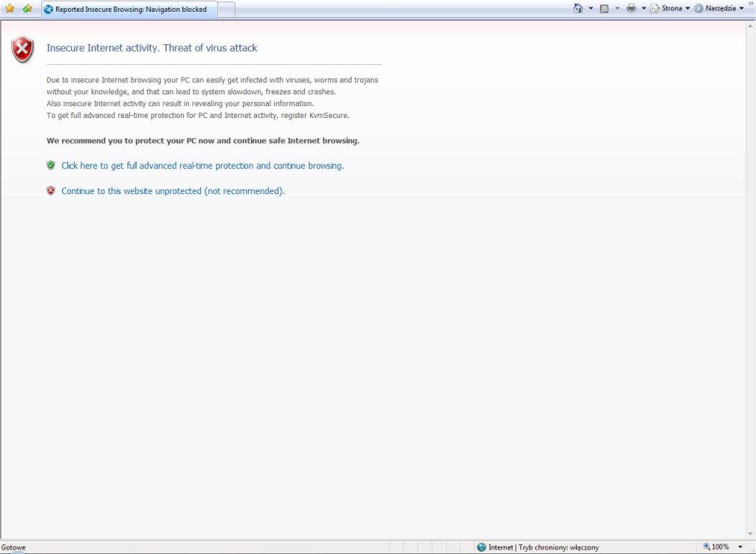Click Continue to this website unprotected link
756x554 pixels.
pyautogui.click(x=173, y=191)
